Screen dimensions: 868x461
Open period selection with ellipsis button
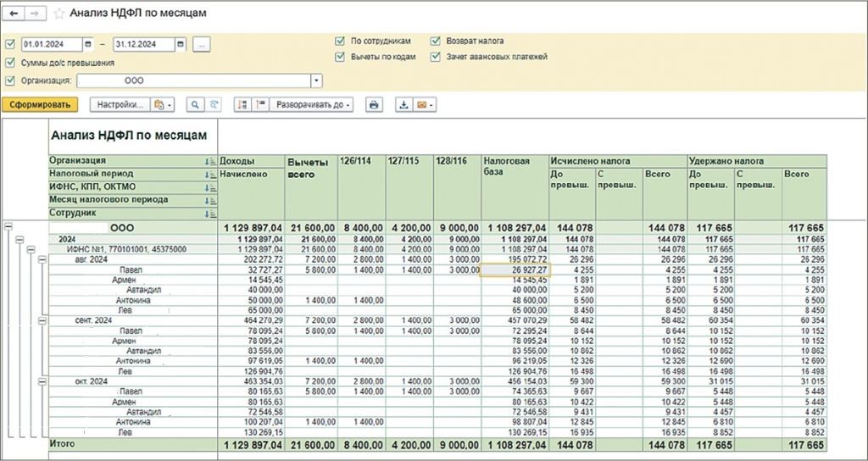(x=202, y=45)
